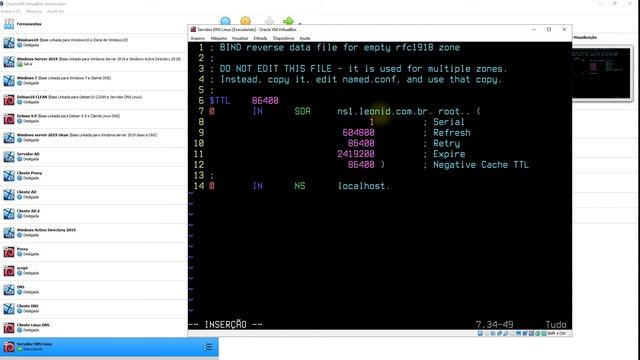The image size is (640, 360).
Task: Click the 2419200 Expire value
Action: click(356, 154)
